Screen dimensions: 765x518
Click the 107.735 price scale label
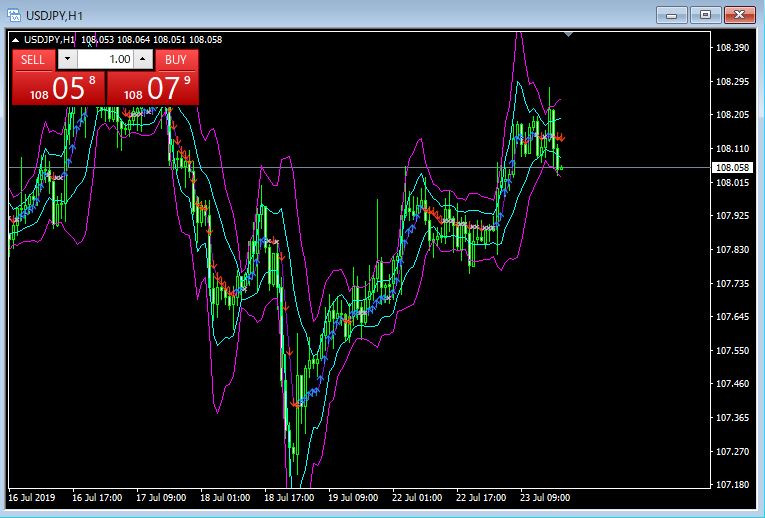click(732, 283)
